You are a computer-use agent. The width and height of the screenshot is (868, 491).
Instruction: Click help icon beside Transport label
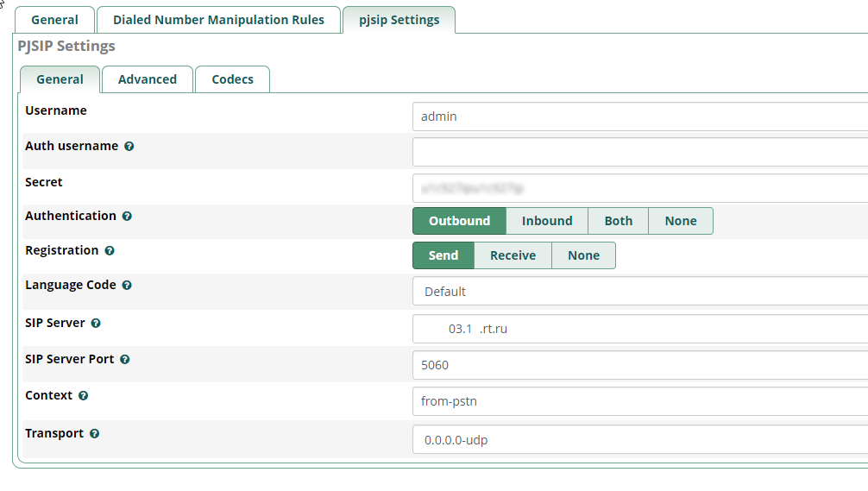point(95,434)
